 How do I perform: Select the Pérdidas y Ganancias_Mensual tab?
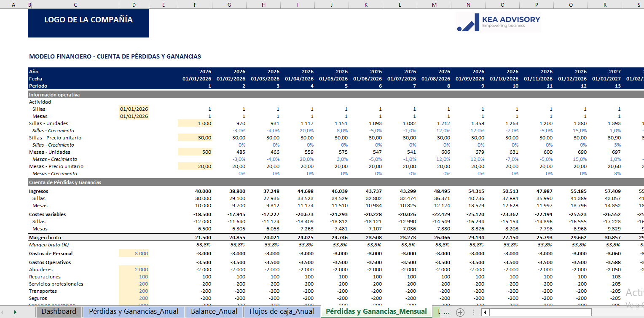pos(376,312)
